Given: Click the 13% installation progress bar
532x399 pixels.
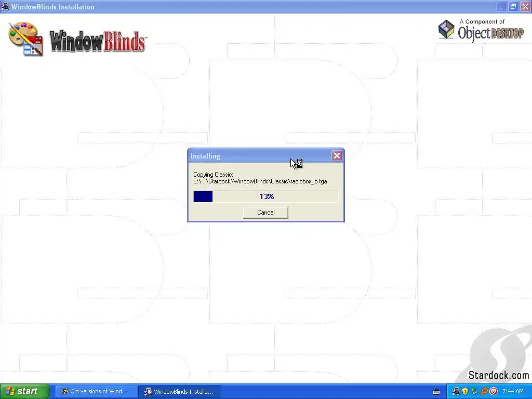Looking at the screenshot, I should [x=265, y=196].
